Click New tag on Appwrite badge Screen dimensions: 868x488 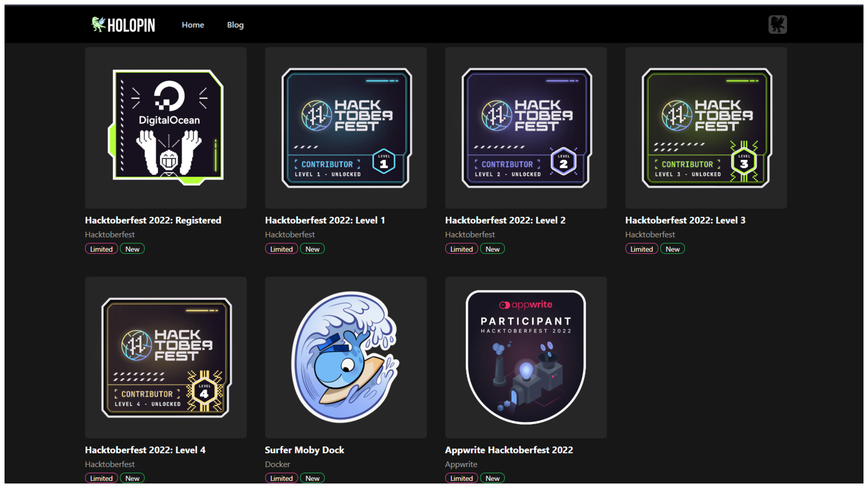point(492,478)
